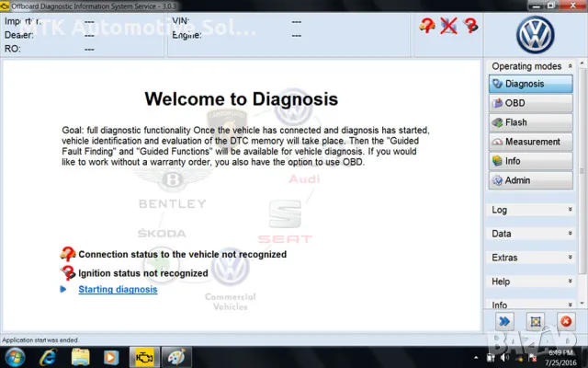Click the sidebar scroll down arrow
Screen dimensions: 588x368
click(x=582, y=303)
